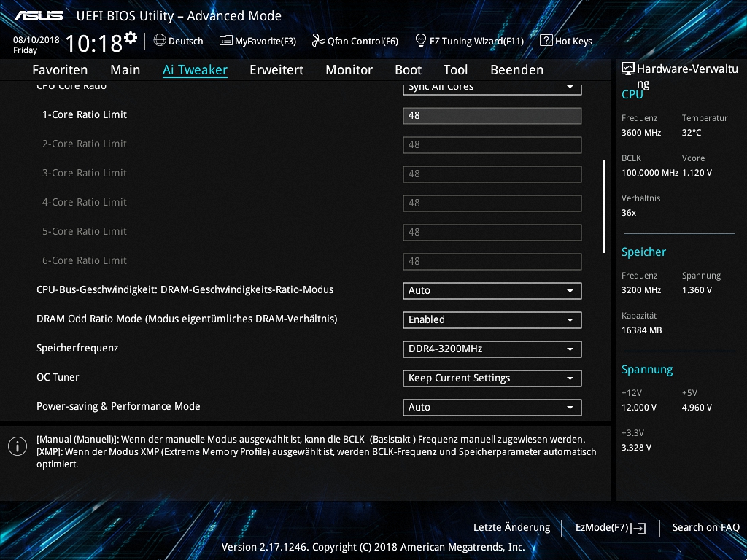Viewport: 747px width, 560px height.
Task: Select the 1-Core Ratio Limit label
Action: (x=85, y=114)
